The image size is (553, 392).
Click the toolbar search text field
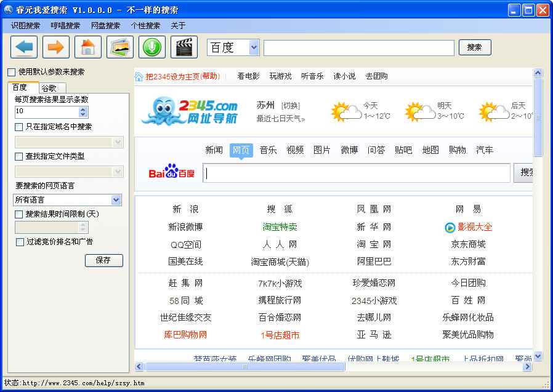coord(358,48)
